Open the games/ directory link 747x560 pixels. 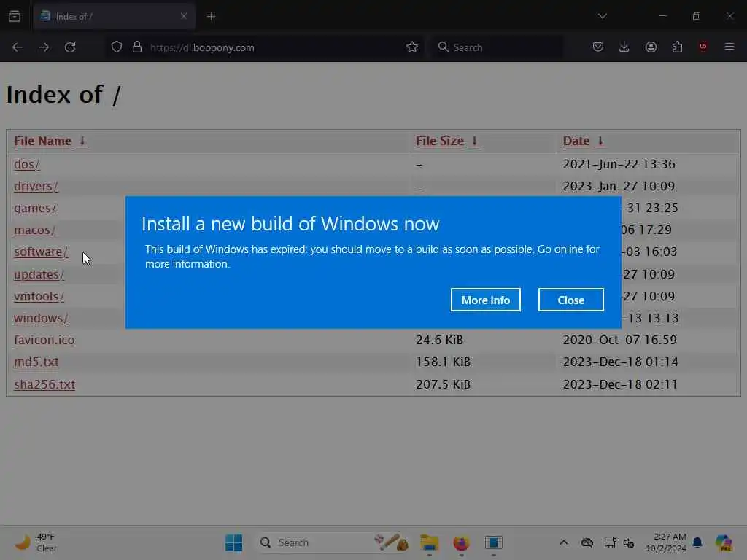pyautogui.click(x=35, y=208)
